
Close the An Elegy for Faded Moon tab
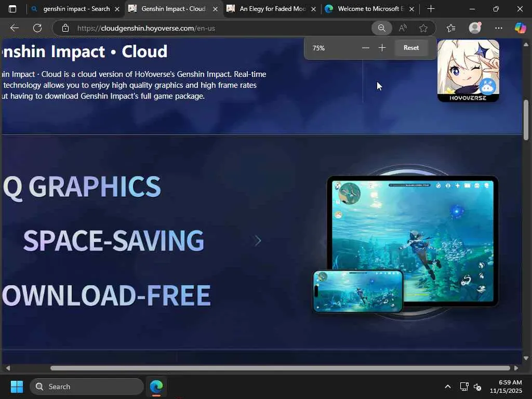click(313, 9)
